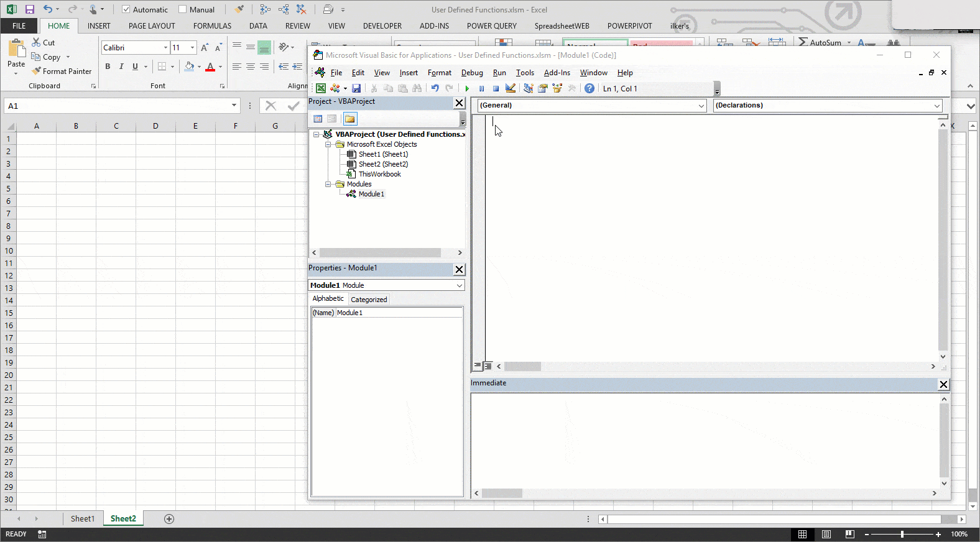Toggle the Manual calculation checkbox
980x542 pixels.
[182, 9]
